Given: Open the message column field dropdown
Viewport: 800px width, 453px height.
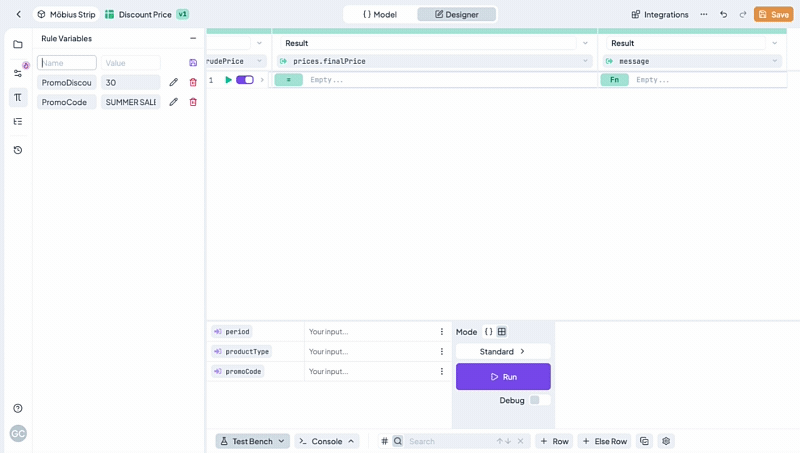Looking at the screenshot, I should 775,61.
